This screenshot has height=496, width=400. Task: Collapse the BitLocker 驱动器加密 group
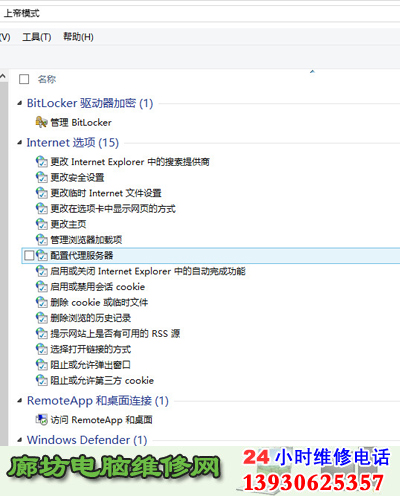(20, 103)
